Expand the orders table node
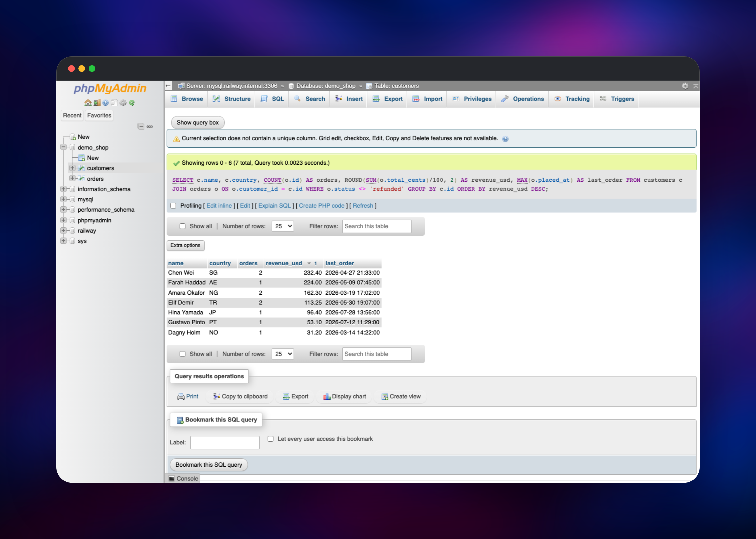This screenshot has width=756, height=539. point(72,178)
